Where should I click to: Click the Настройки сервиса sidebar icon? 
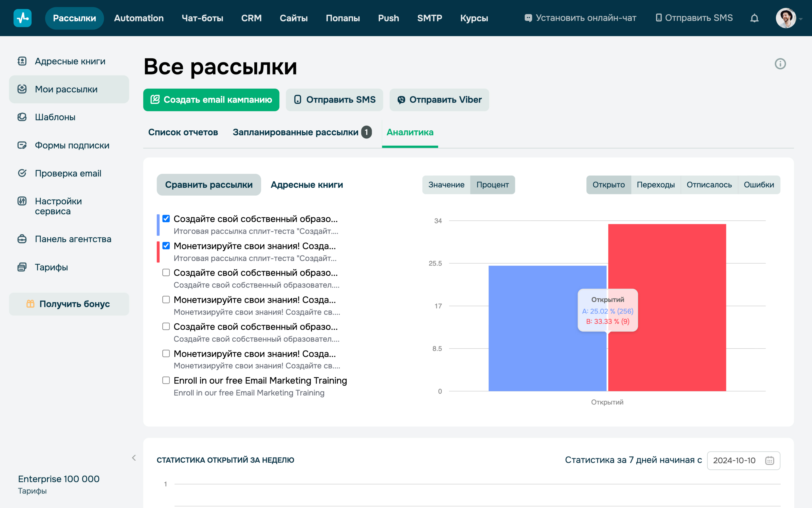(x=22, y=201)
